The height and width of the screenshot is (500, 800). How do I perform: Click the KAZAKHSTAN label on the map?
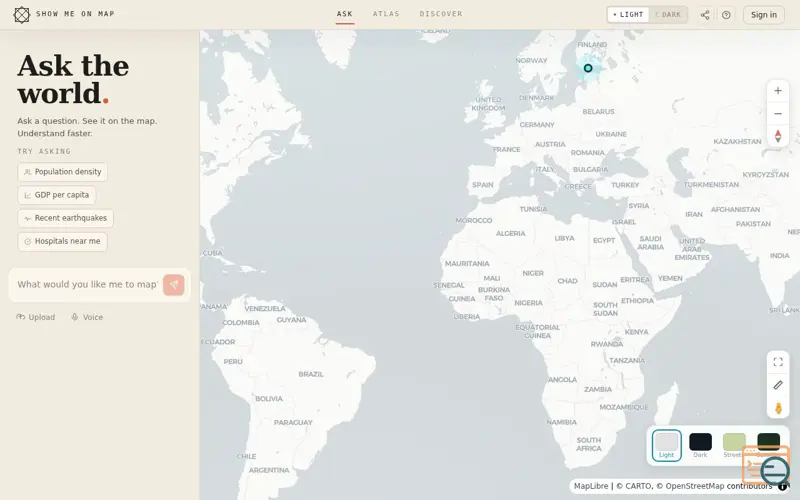pos(737,141)
